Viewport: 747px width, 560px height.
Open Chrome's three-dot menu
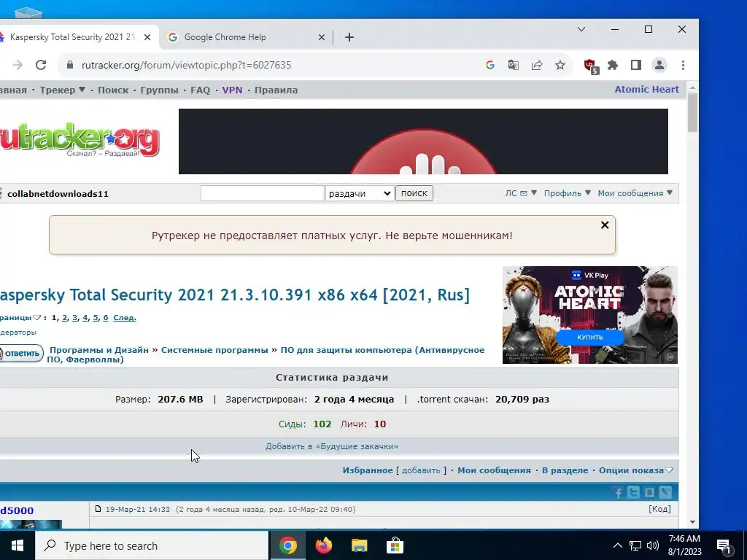pos(683,65)
